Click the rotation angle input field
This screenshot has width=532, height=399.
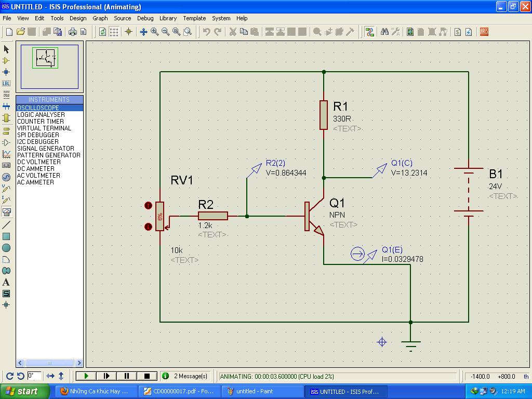pos(34,376)
